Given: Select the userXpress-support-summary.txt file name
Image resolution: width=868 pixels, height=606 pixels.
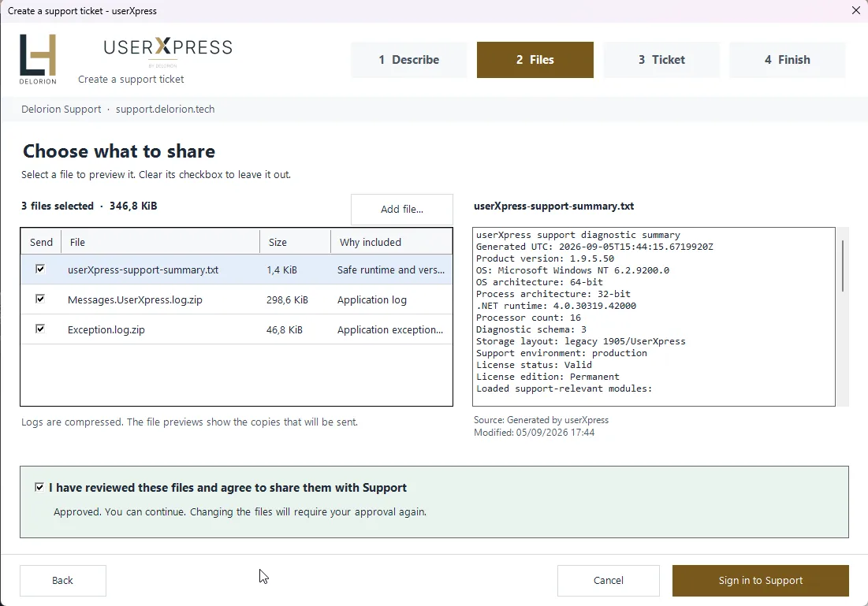Looking at the screenshot, I should 143,270.
